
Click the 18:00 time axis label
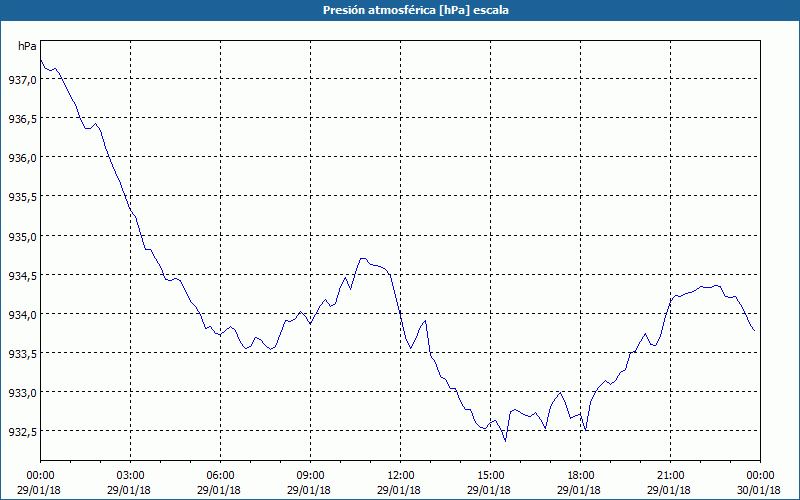pos(581,476)
